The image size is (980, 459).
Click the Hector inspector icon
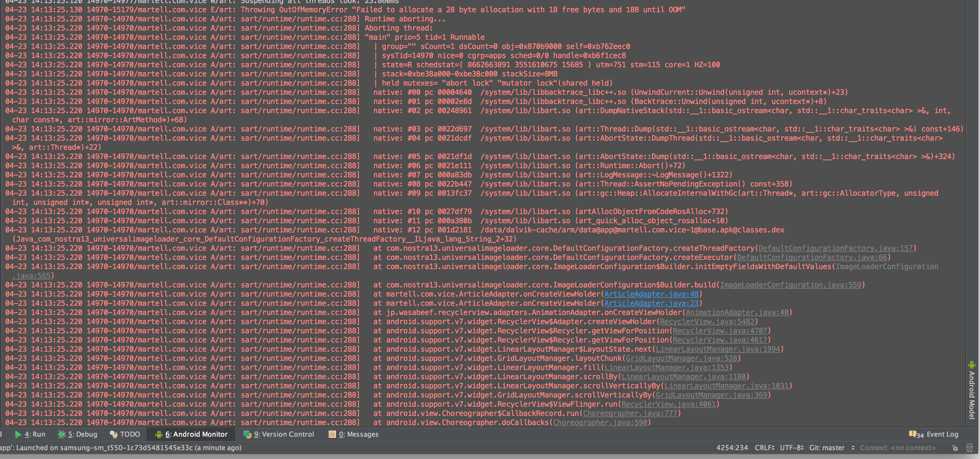(969, 448)
